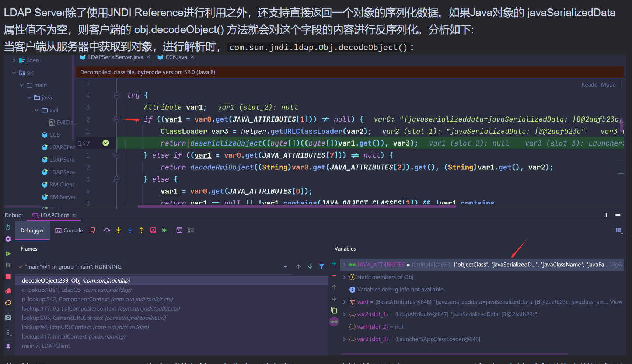Open the thread selector dropdown arrow
Viewport: 632px width, 364px height.
tap(285, 267)
